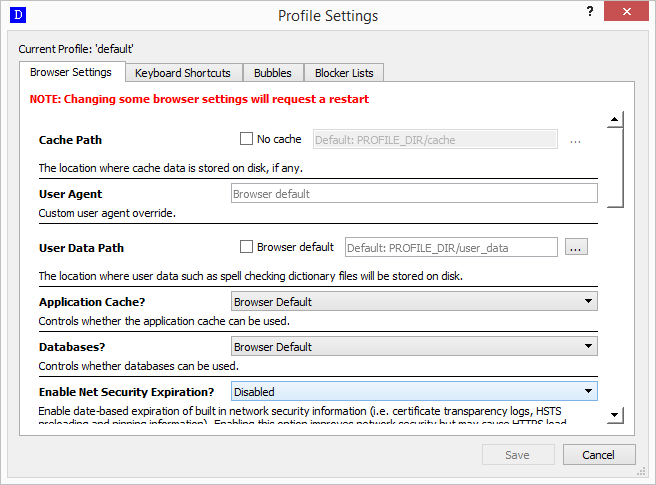656x485 pixels.
Task: Click the Cancel button
Action: [599, 455]
